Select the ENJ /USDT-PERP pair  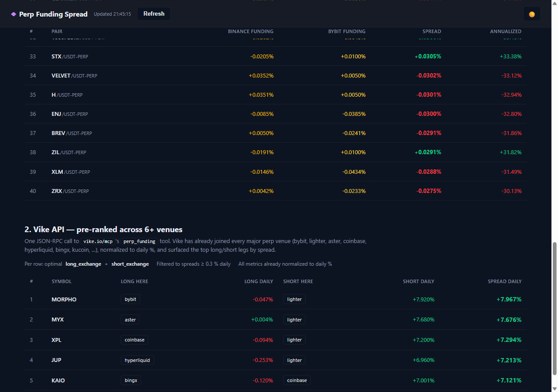point(70,114)
